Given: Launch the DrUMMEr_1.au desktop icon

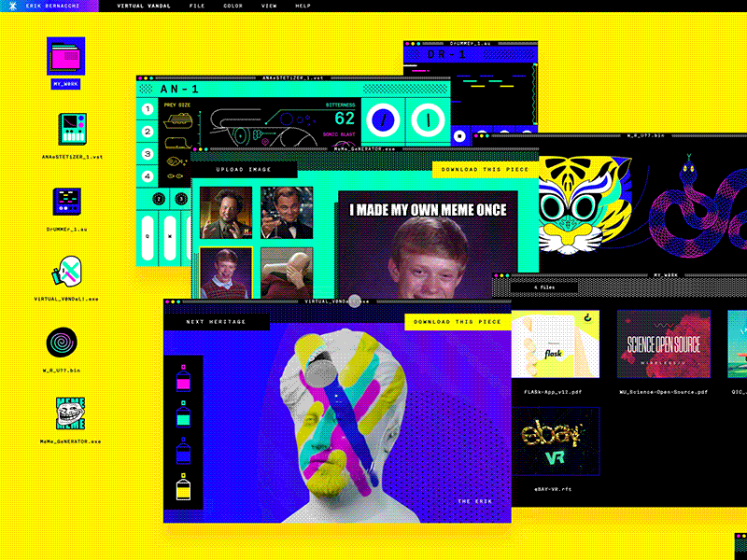Looking at the screenshot, I should click(66, 202).
